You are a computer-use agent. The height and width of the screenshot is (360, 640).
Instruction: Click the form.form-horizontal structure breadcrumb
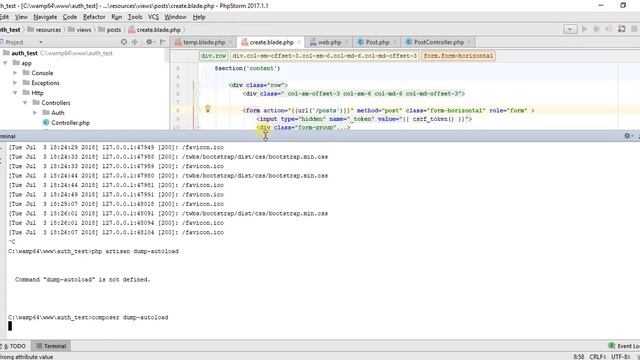(x=458, y=56)
